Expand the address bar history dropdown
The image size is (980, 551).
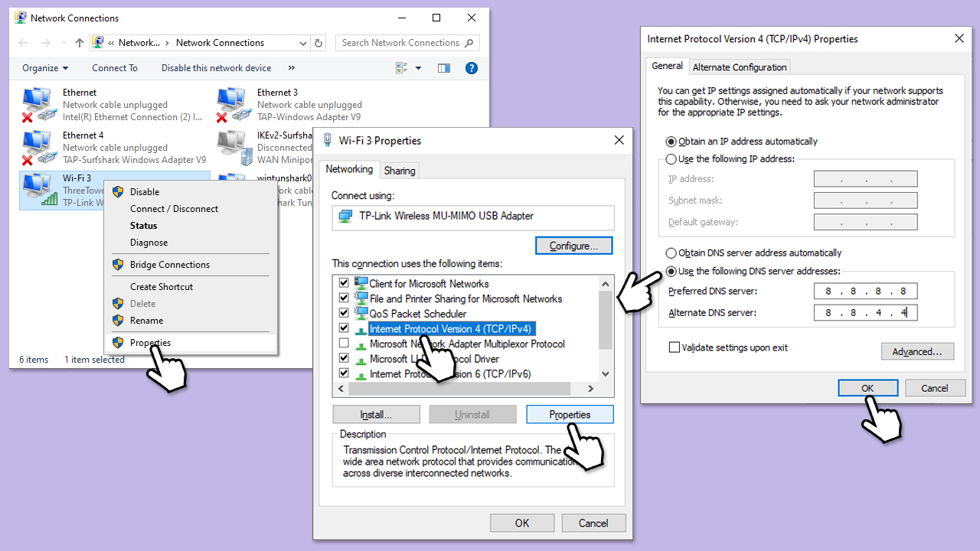click(x=303, y=43)
